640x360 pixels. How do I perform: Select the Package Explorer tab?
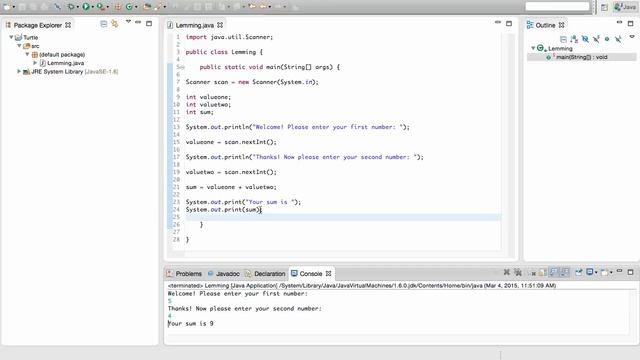tap(38, 25)
